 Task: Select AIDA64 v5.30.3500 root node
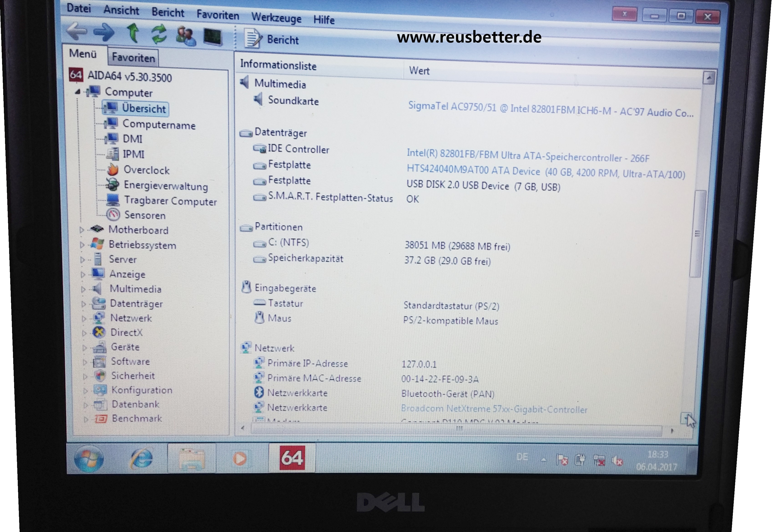pos(120,76)
